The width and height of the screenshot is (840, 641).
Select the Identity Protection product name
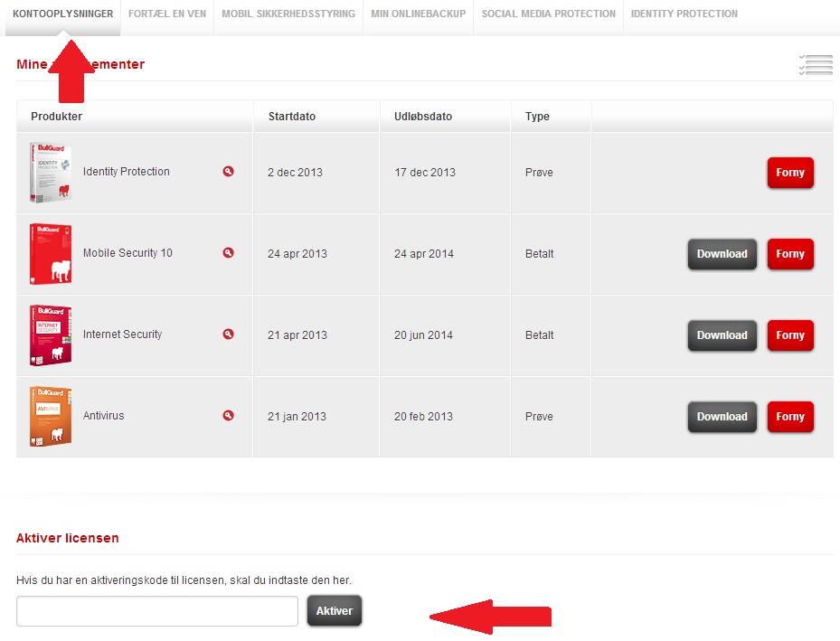pyautogui.click(x=127, y=172)
